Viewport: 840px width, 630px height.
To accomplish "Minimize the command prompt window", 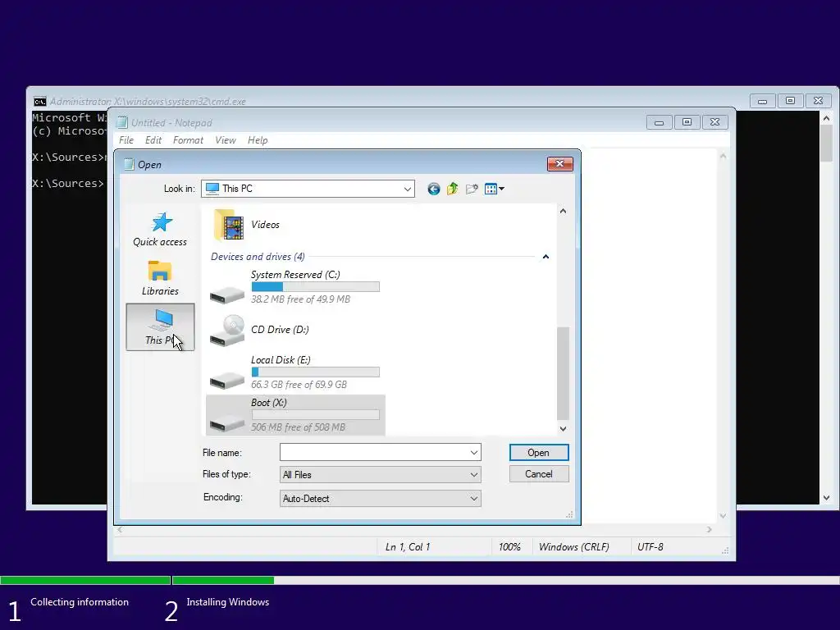I will tap(762, 101).
